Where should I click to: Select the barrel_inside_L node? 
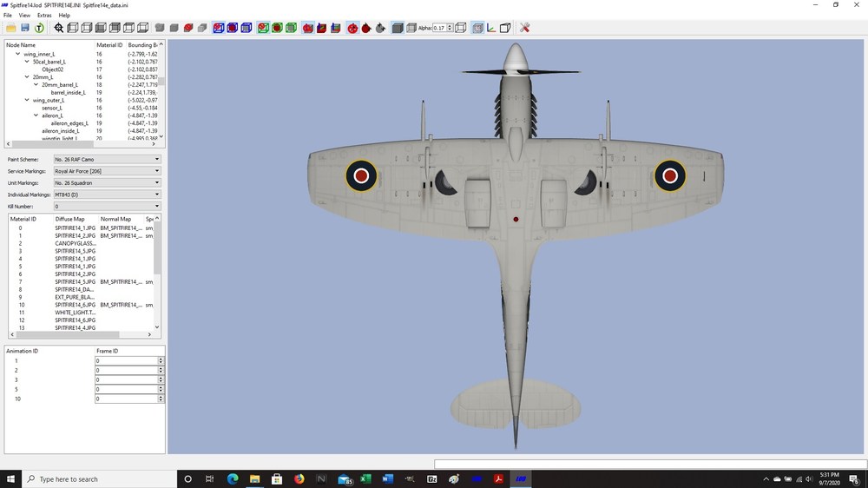(x=68, y=93)
